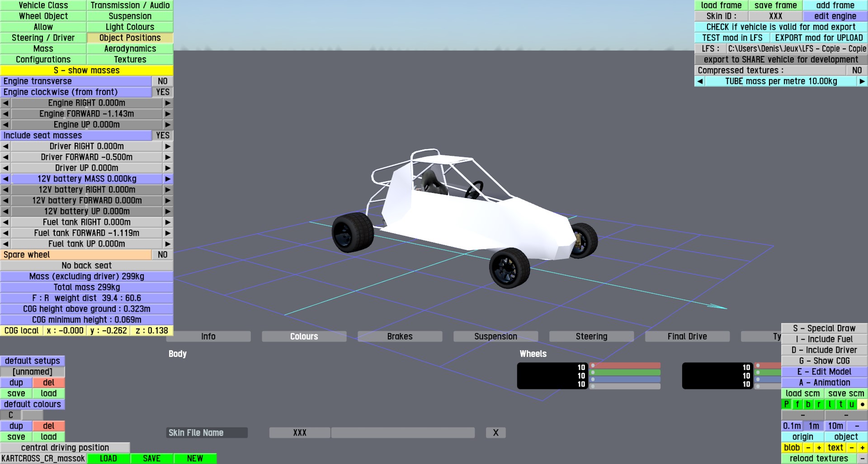Click the fully visible red Wheels slider
This screenshot has height=464, width=868.
tap(626, 366)
